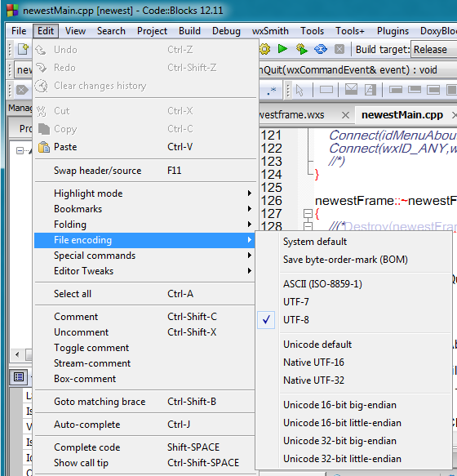457x476 pixels.
Task: Expand the Folding submenu
Action: (x=144, y=225)
